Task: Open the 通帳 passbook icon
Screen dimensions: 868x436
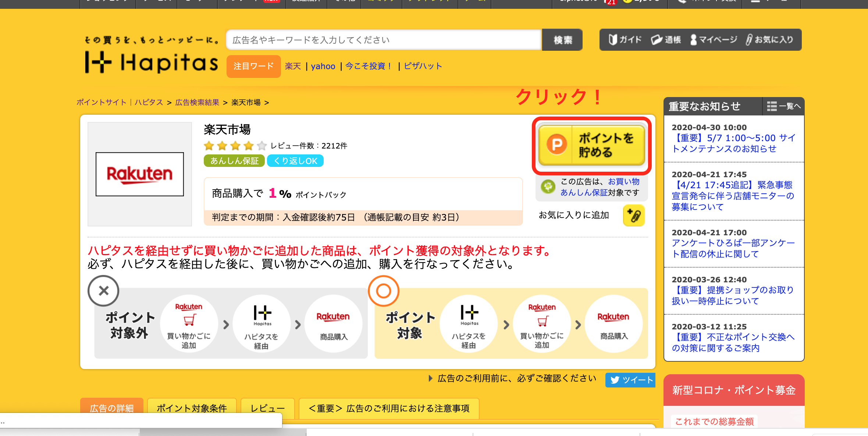Action: tap(666, 40)
